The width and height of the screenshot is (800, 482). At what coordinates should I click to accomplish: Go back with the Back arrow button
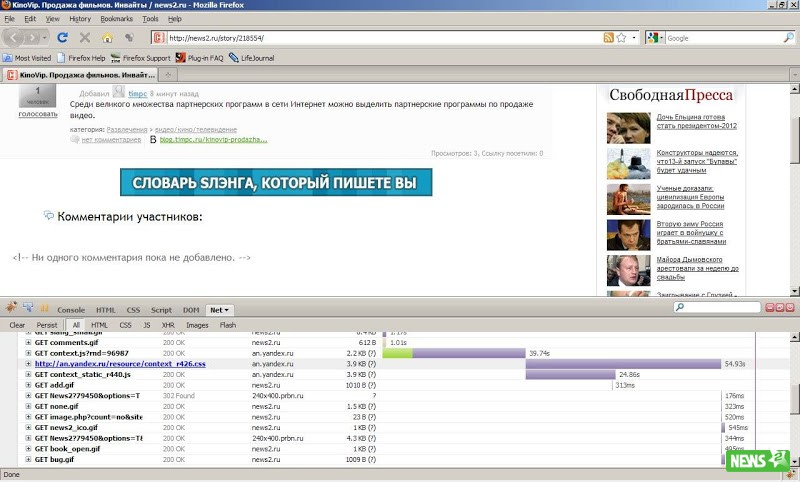point(13,38)
